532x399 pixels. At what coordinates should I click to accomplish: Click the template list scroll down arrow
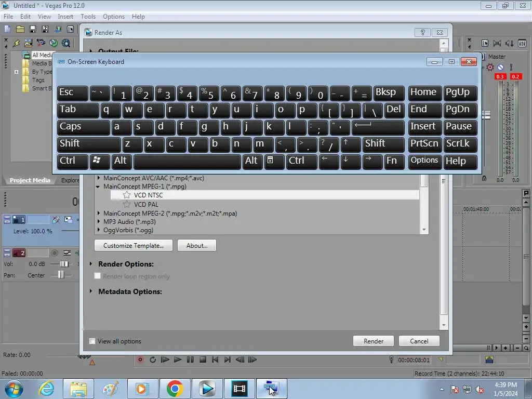(x=424, y=230)
